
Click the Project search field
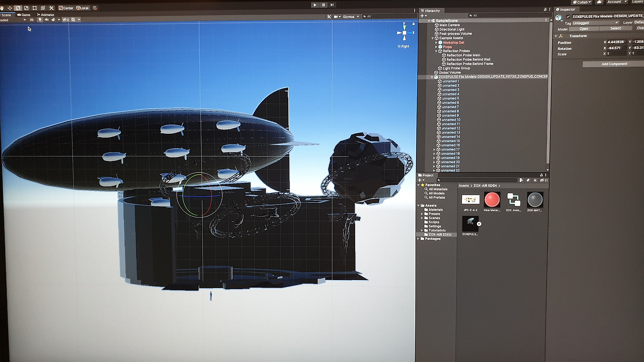pyautogui.click(x=477, y=180)
